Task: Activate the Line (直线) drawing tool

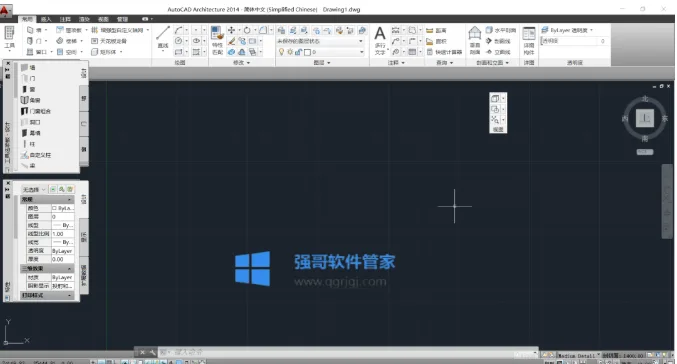Action: point(163,38)
